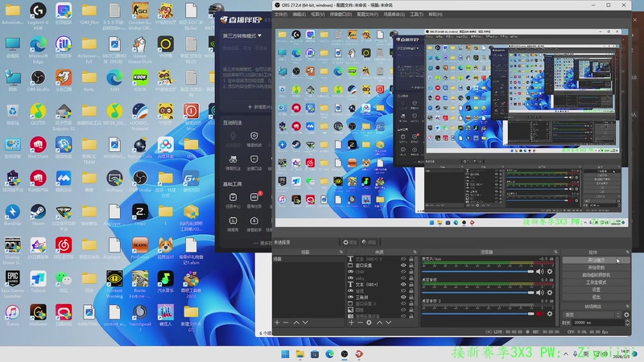Screen dimensions: 644x362
Task: Move selected scene down with arrow
Action: tap(305, 323)
